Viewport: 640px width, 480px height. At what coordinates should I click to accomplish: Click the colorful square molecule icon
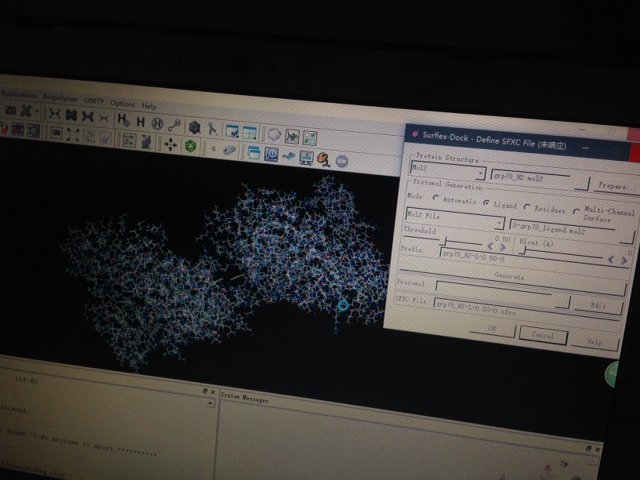click(17, 129)
